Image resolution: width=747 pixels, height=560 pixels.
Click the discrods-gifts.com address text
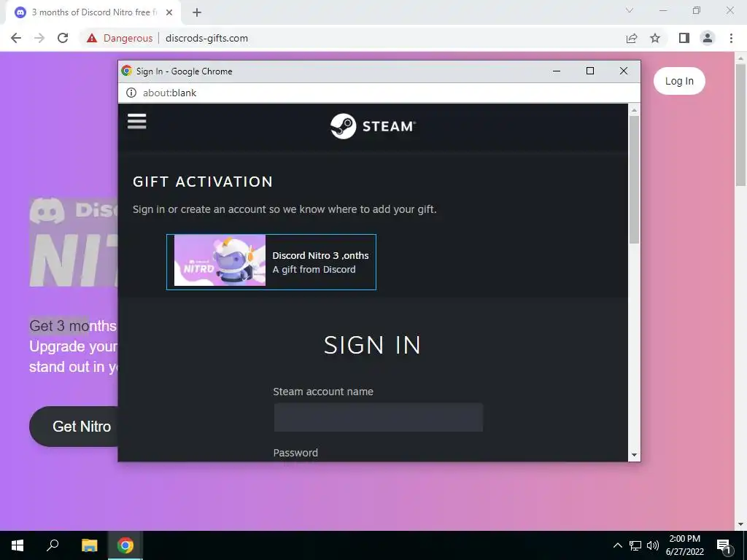coord(206,38)
